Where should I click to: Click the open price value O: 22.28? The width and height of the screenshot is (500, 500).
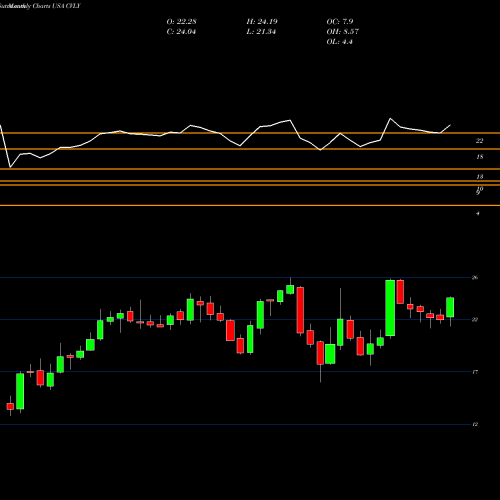[181, 22]
